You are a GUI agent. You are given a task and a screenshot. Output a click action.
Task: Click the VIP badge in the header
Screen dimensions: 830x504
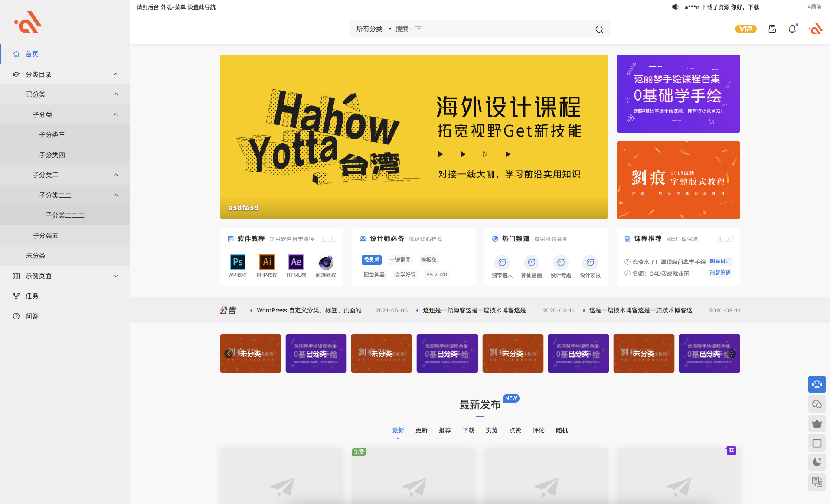click(745, 28)
